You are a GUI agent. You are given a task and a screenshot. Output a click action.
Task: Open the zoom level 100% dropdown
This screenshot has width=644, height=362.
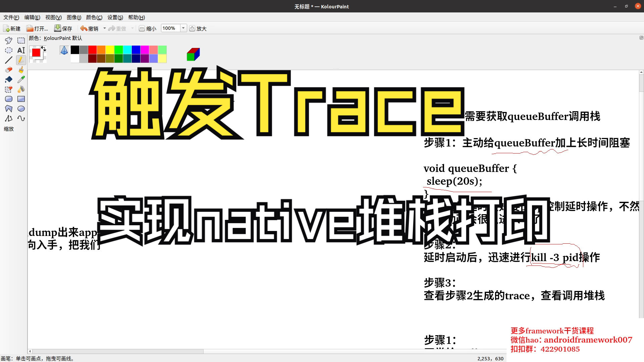pyautogui.click(x=183, y=28)
